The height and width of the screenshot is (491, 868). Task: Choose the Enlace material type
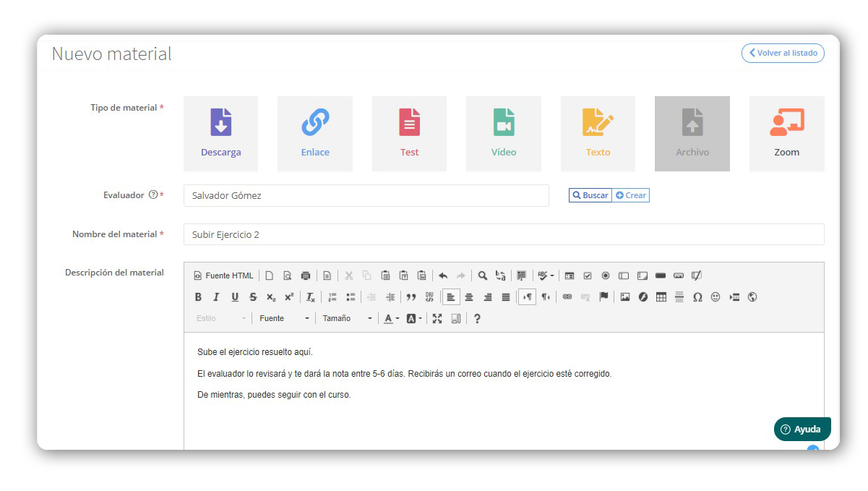tap(315, 133)
